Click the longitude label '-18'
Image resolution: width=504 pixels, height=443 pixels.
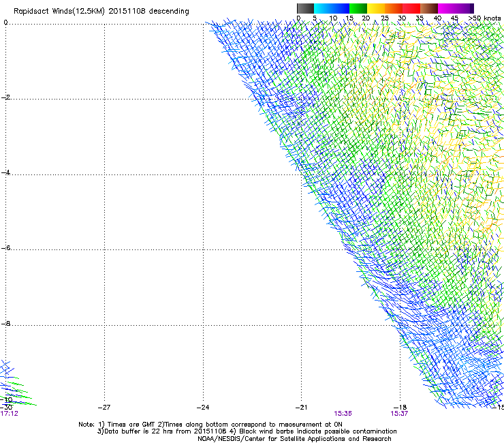(x=400, y=408)
